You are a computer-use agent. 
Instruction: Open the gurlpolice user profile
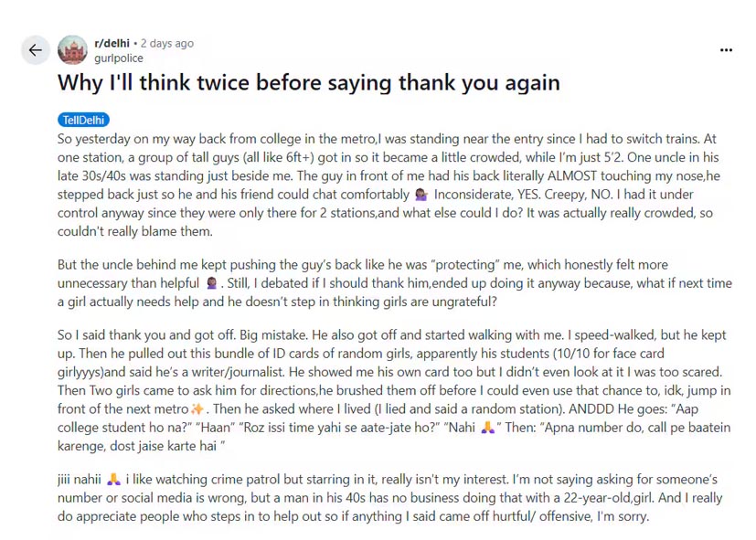point(119,58)
